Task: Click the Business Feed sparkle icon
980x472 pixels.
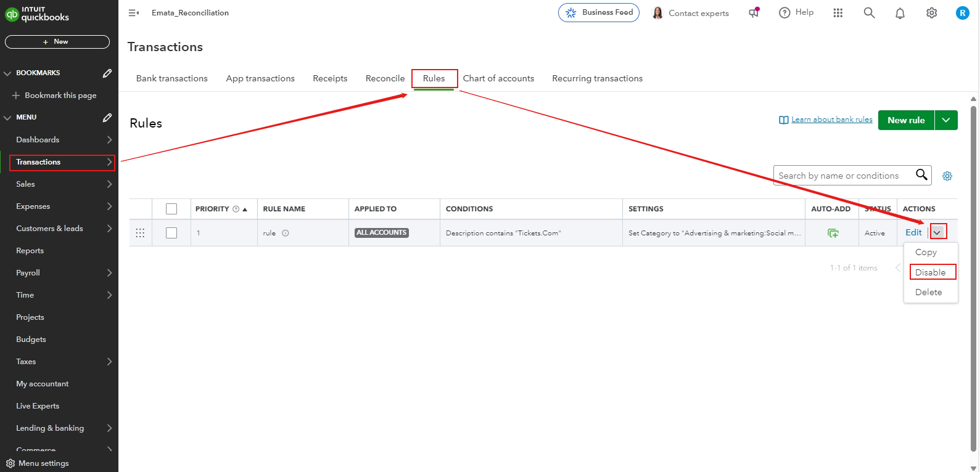Action: click(571, 12)
